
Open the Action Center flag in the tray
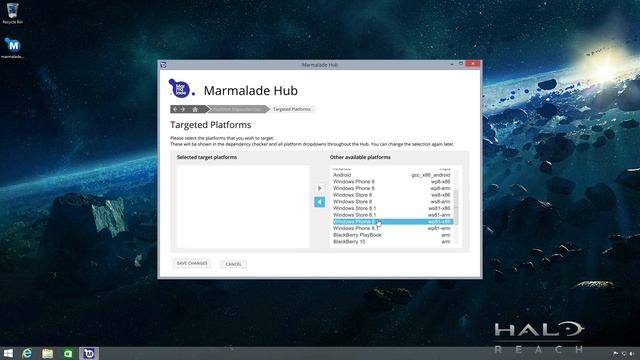[616, 354]
